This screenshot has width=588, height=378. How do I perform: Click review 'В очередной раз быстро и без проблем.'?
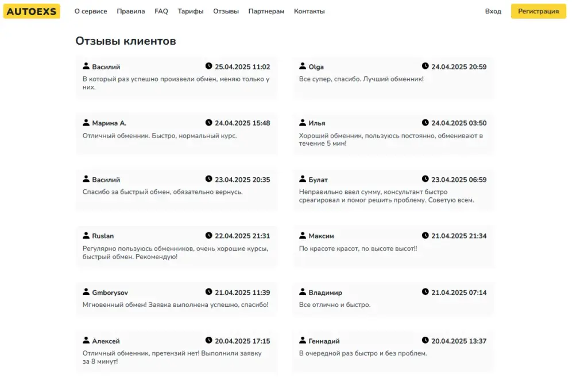(x=363, y=353)
